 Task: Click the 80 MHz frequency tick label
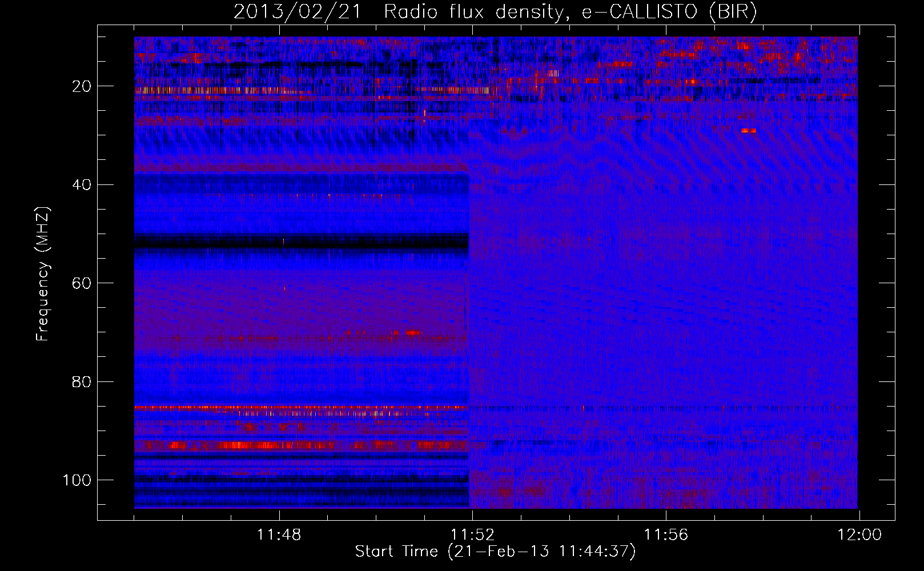(x=82, y=381)
